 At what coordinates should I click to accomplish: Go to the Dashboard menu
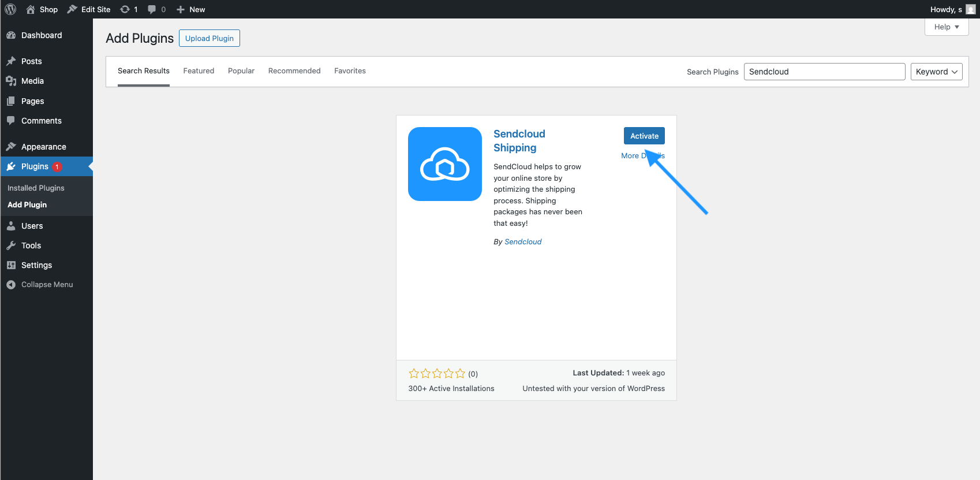[42, 35]
